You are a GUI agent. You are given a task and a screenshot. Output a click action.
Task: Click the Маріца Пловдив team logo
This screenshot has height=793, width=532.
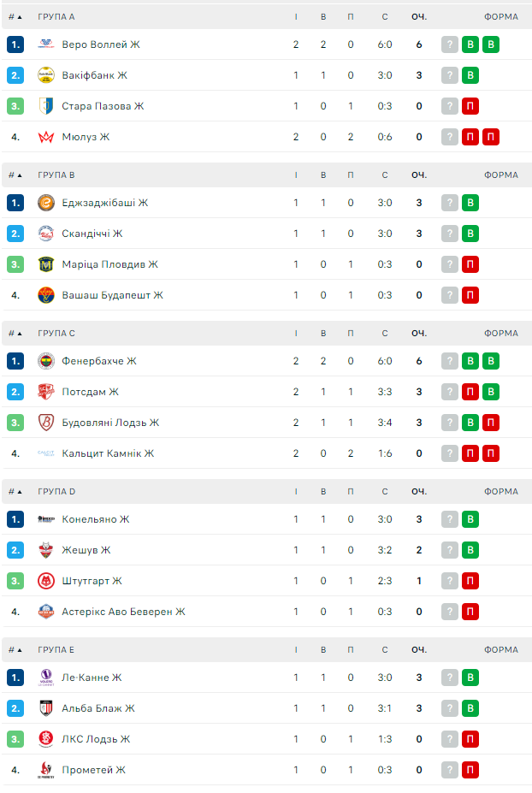(46, 264)
